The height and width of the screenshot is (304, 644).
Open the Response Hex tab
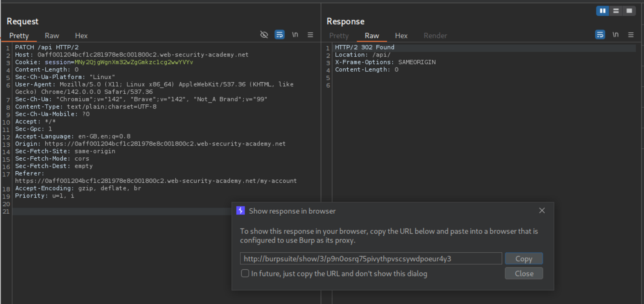point(401,36)
